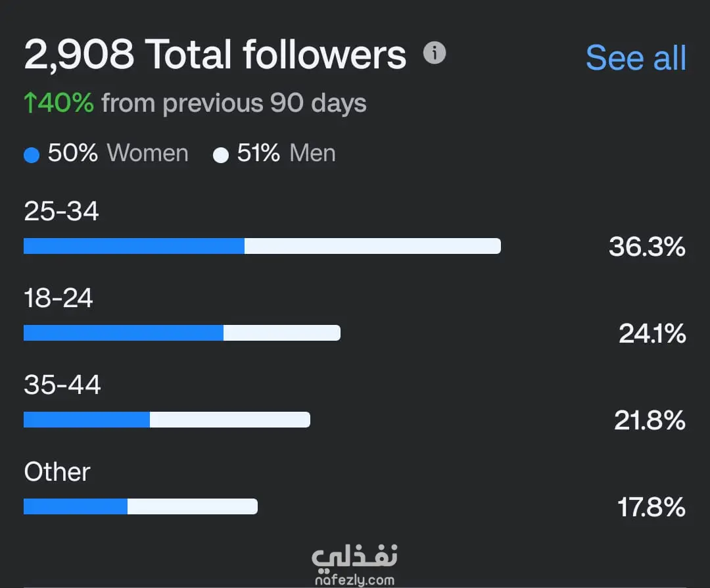The width and height of the screenshot is (710, 588).
Task: Click the 24.1% value for 18-24
Action: (x=652, y=333)
